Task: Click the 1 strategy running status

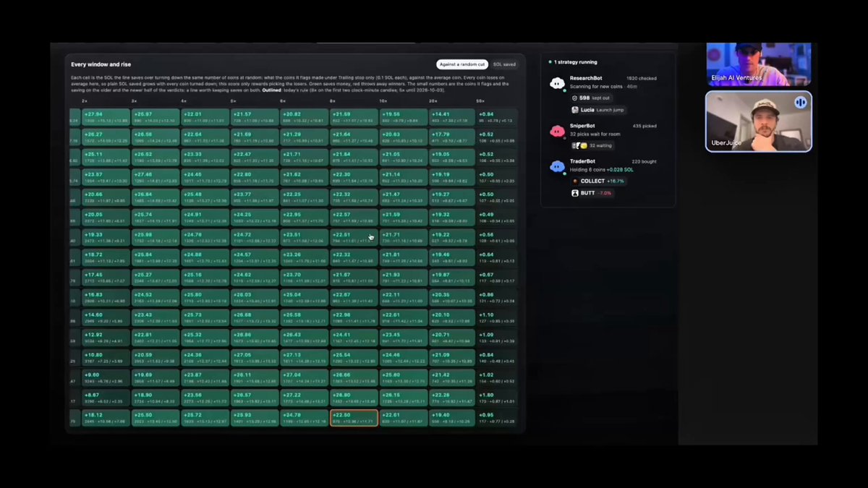Action: (573, 62)
